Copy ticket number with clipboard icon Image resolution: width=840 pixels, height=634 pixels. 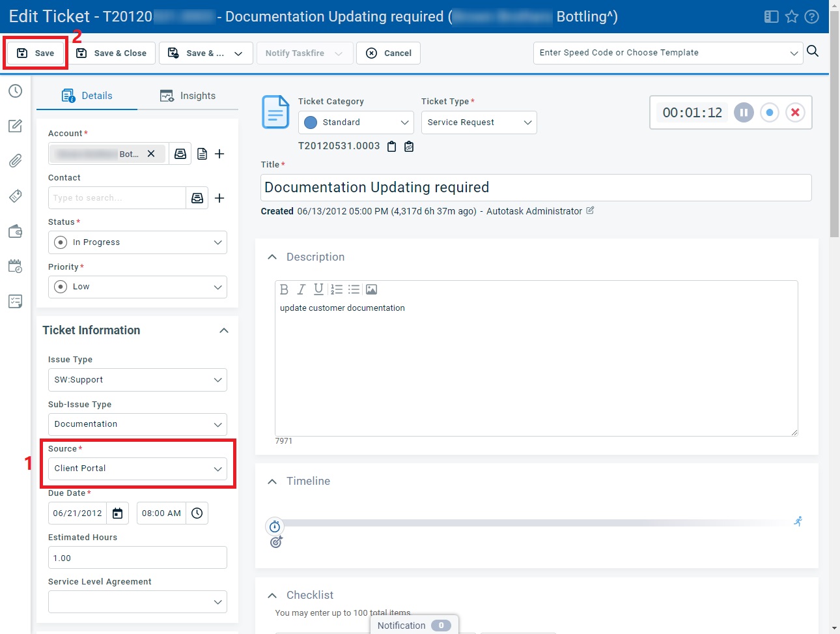point(391,147)
